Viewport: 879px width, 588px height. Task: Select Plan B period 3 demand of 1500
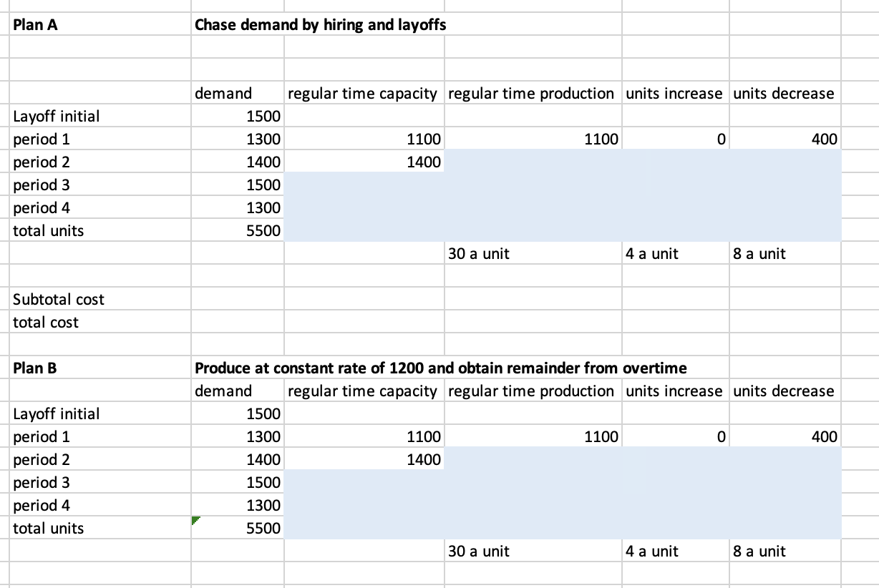tap(265, 482)
